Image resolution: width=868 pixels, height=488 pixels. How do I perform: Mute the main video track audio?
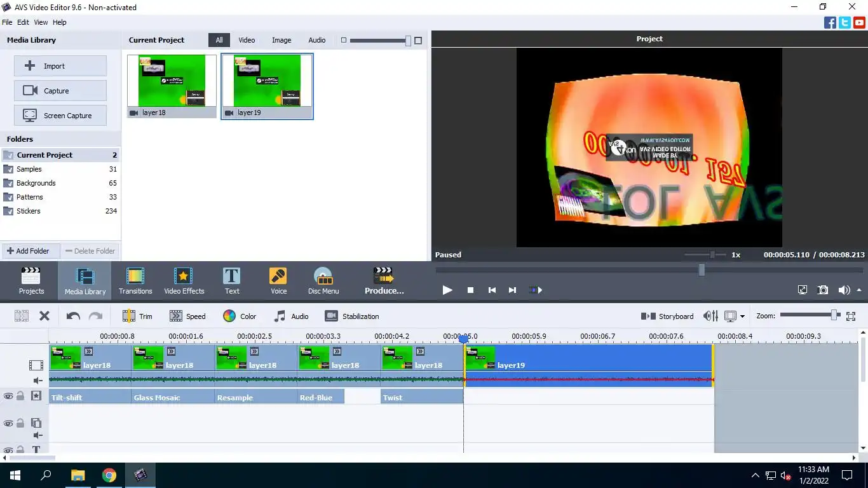37,381
